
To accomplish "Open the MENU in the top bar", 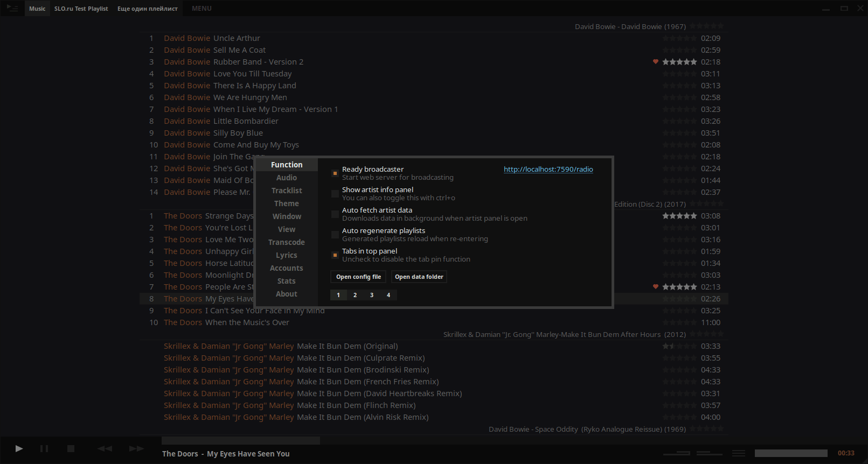I will pyautogui.click(x=202, y=9).
